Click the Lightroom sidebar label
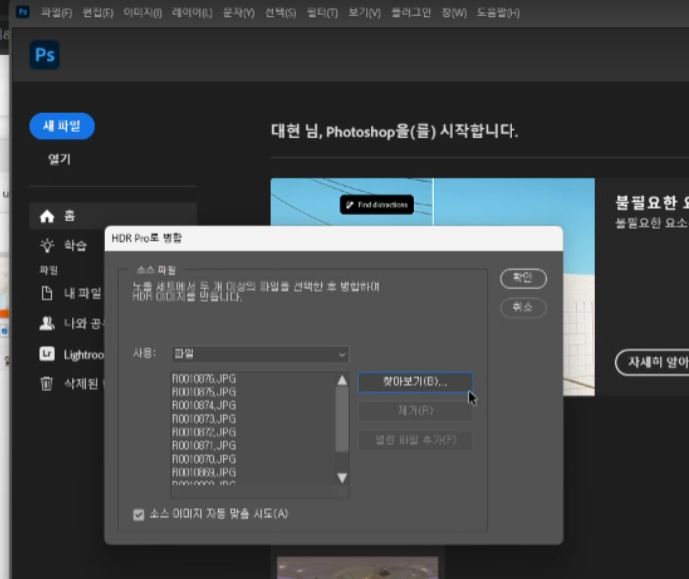The height and width of the screenshot is (579, 689). click(x=84, y=355)
